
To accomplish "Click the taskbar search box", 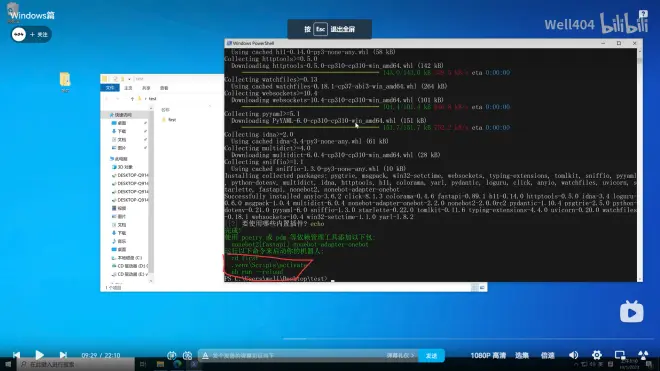I will [76, 364].
